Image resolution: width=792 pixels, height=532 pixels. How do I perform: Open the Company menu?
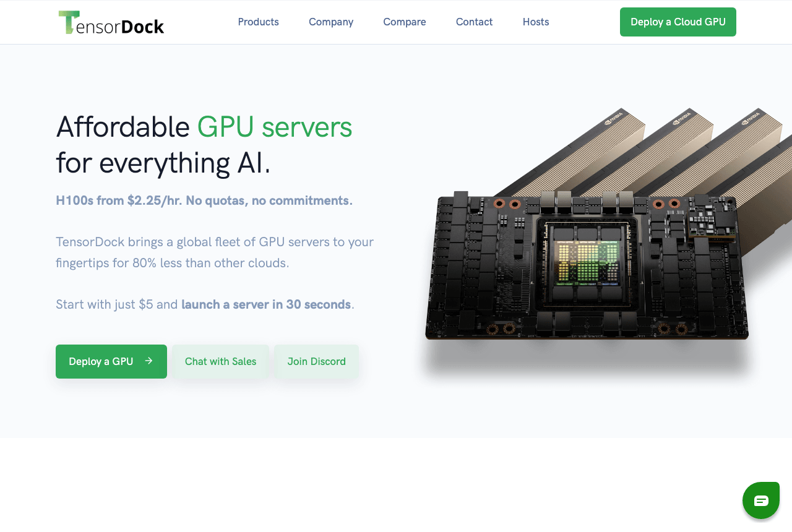(x=331, y=22)
